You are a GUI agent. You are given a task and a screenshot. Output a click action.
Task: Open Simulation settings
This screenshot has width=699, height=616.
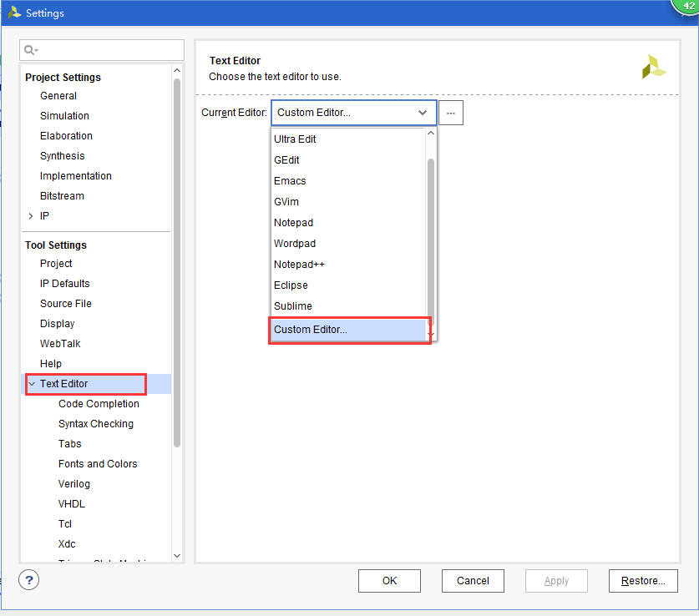64,116
